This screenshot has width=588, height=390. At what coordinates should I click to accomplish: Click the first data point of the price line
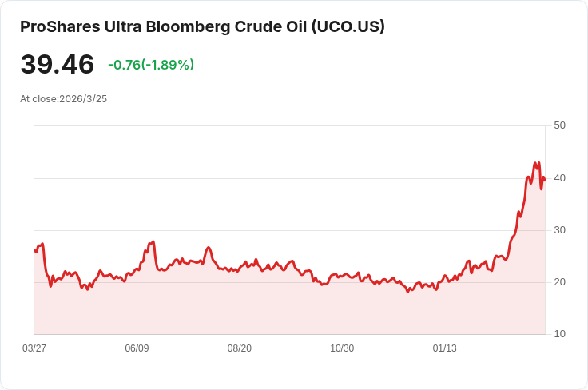coord(35,250)
